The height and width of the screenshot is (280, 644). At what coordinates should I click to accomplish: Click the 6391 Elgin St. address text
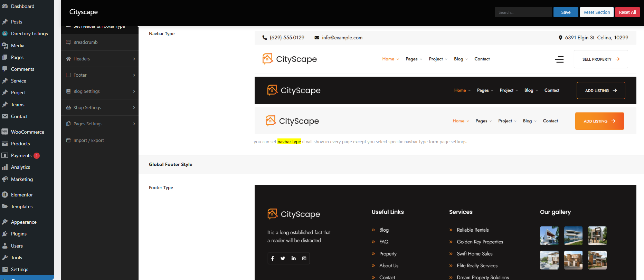click(x=597, y=38)
